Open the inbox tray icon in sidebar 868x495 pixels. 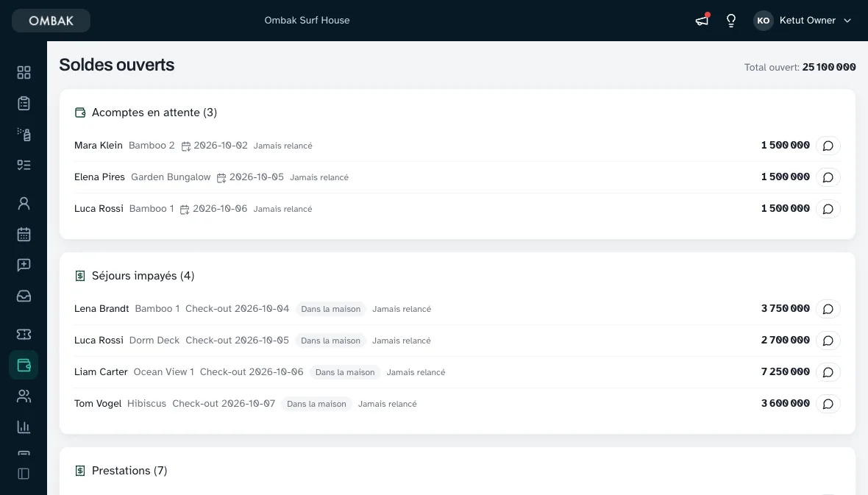(x=24, y=296)
